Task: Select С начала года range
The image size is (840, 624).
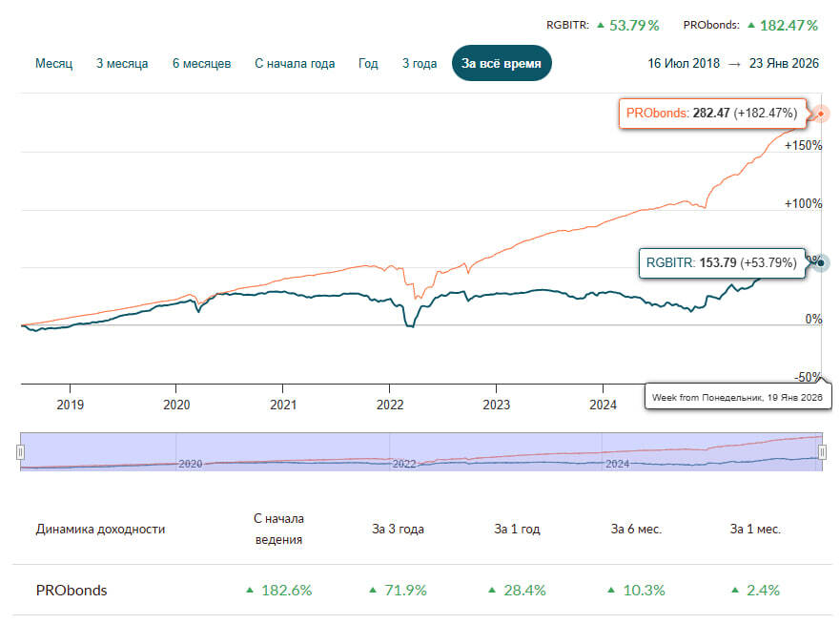Action: pyautogui.click(x=295, y=64)
